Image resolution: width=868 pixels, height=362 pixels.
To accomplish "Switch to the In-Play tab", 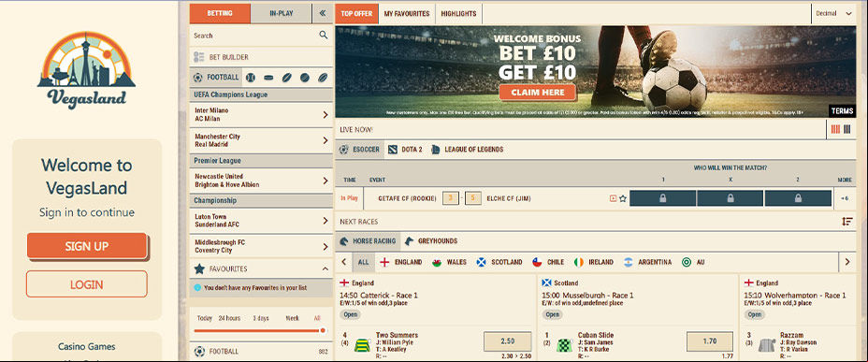I will (x=282, y=14).
